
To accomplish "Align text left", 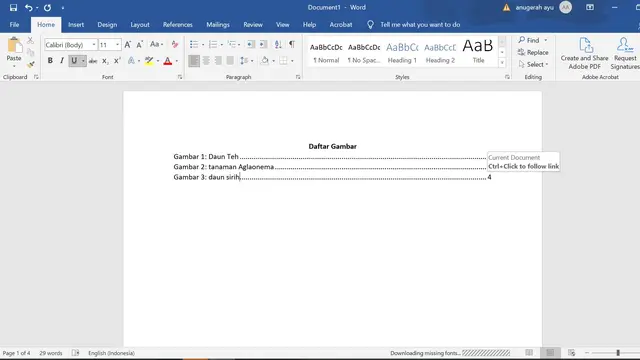I will (194, 61).
